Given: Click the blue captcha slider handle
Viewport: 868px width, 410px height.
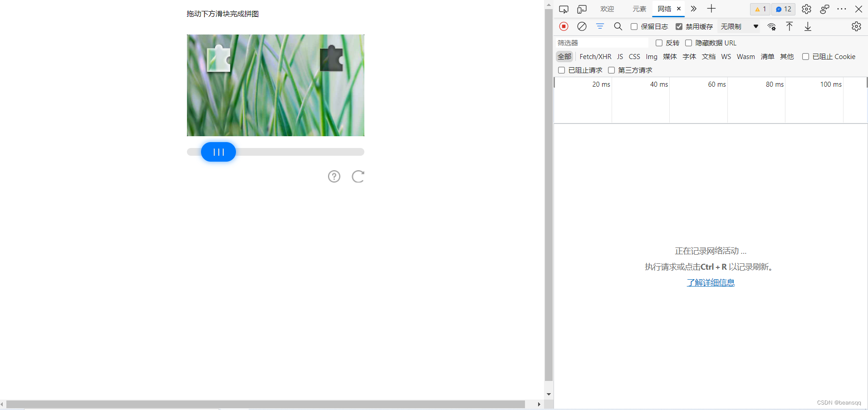Looking at the screenshot, I should (x=218, y=152).
